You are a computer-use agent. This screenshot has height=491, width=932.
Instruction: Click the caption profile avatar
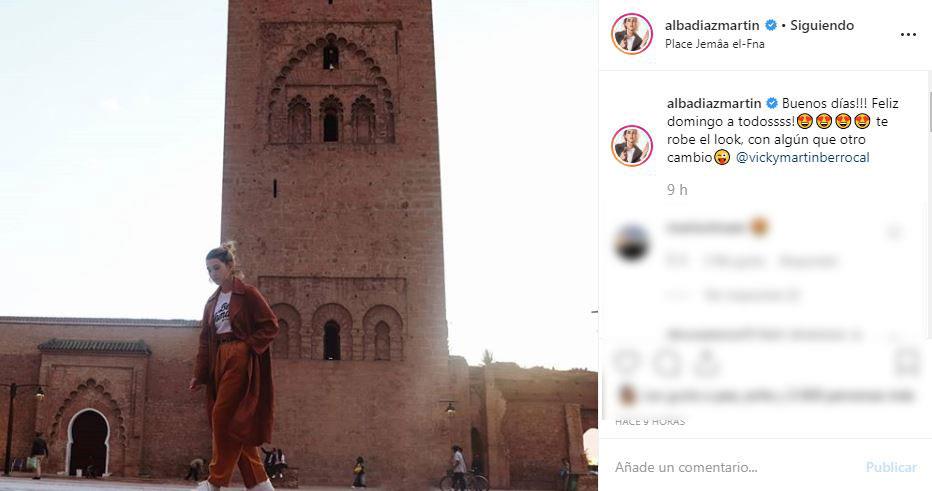pos(632,146)
